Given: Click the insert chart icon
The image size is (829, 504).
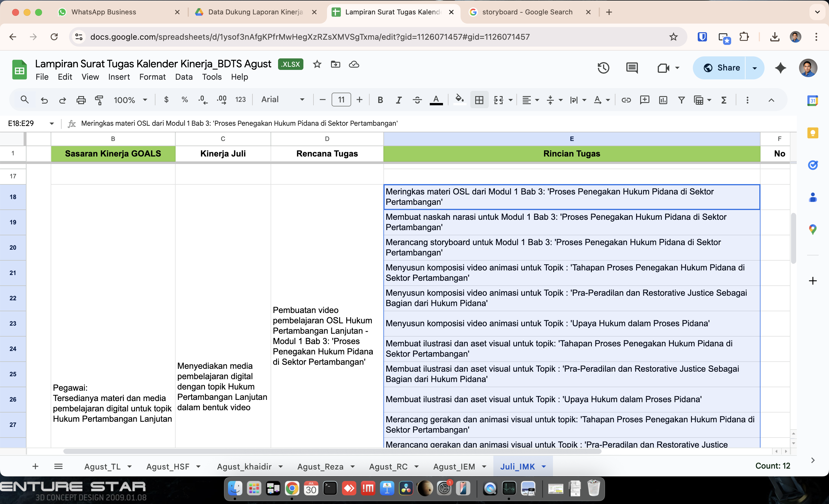Looking at the screenshot, I should click(663, 100).
